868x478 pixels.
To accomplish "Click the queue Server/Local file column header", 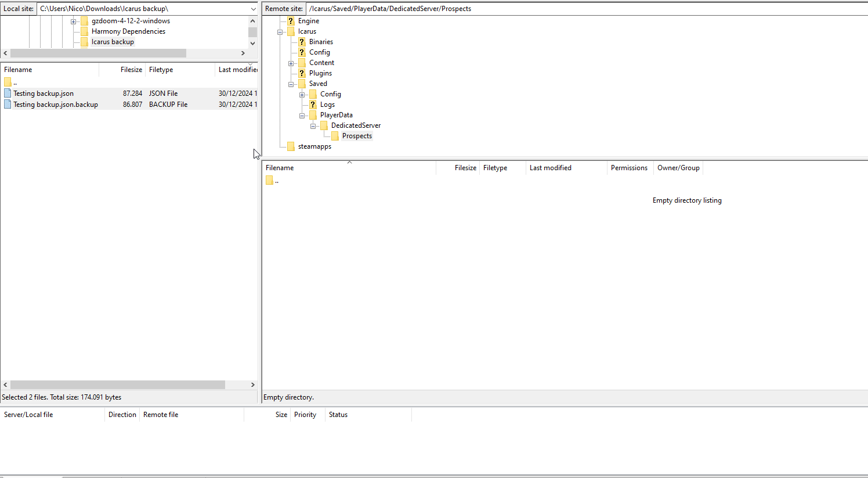I will click(52, 415).
